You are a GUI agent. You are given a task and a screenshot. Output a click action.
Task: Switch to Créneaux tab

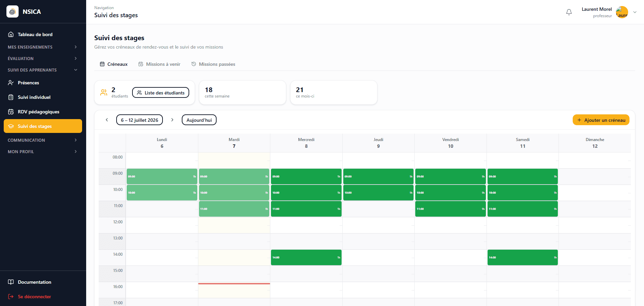[114, 64]
